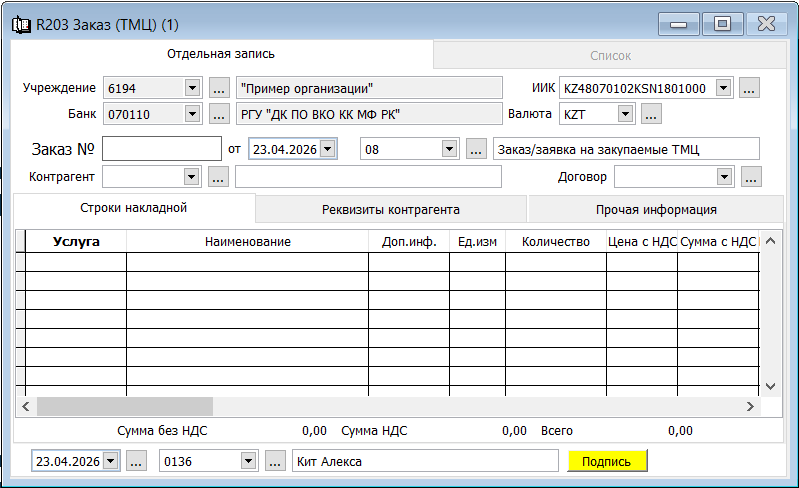
Task: Click the table's vertical scrollbar down arrow
Action: 770,386
